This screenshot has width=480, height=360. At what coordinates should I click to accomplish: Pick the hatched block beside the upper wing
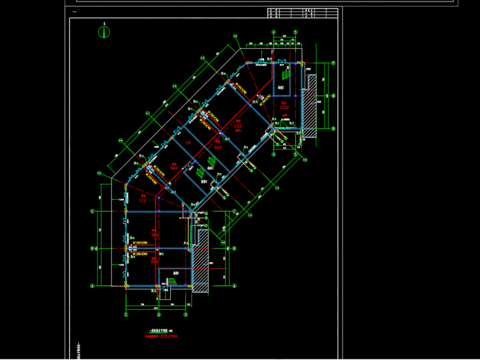pos(309,106)
